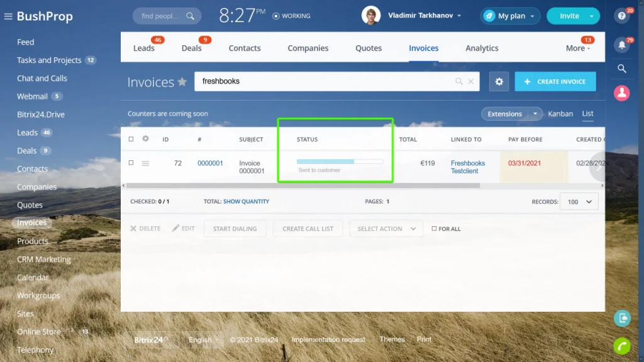
Task: Open the records per page dropdown showing 100
Action: click(x=578, y=201)
